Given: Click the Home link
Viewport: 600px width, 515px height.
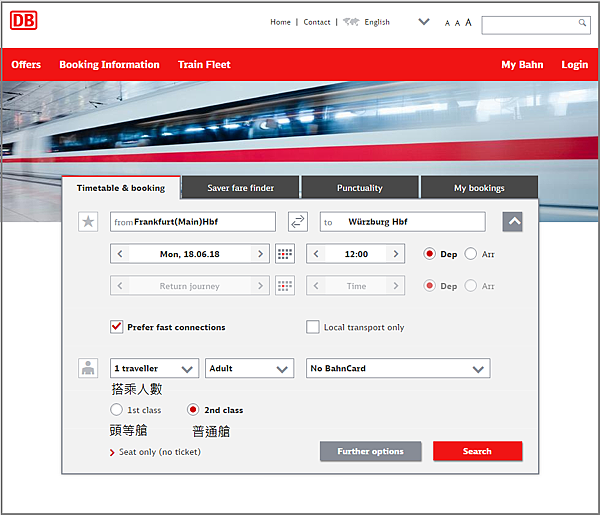Looking at the screenshot, I should pos(280,22).
